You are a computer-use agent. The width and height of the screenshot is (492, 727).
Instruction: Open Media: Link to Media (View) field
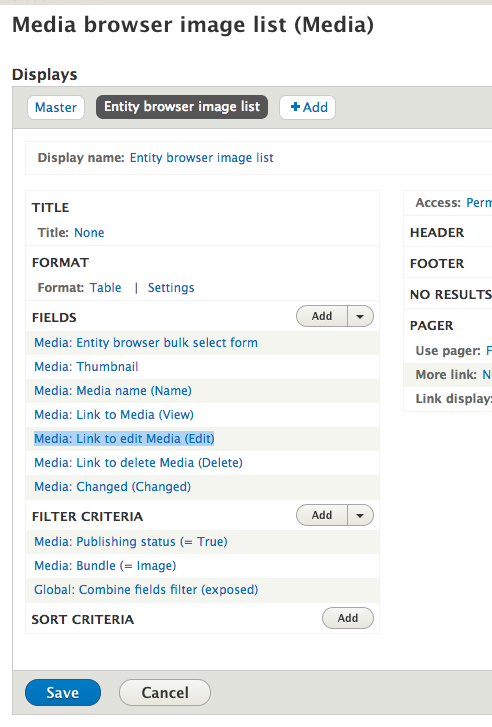pyautogui.click(x=114, y=415)
